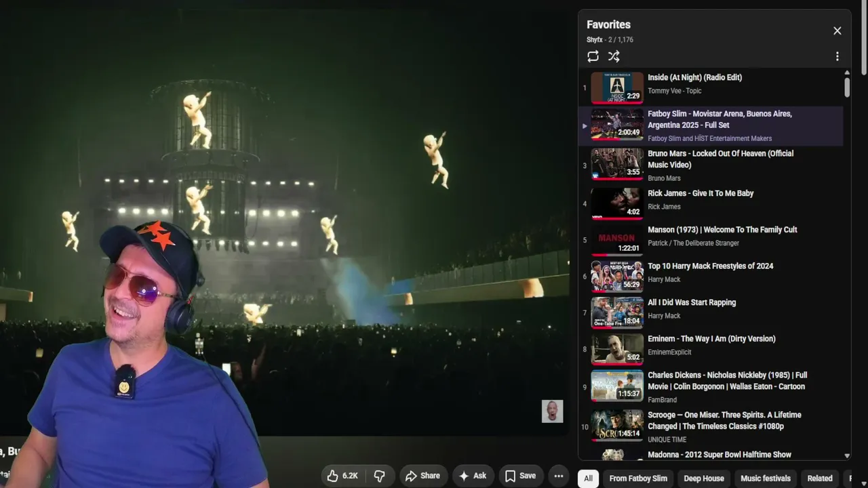Image resolution: width=868 pixels, height=488 pixels.
Task: Click the Manson (1973) thumbnail
Action: (x=617, y=241)
